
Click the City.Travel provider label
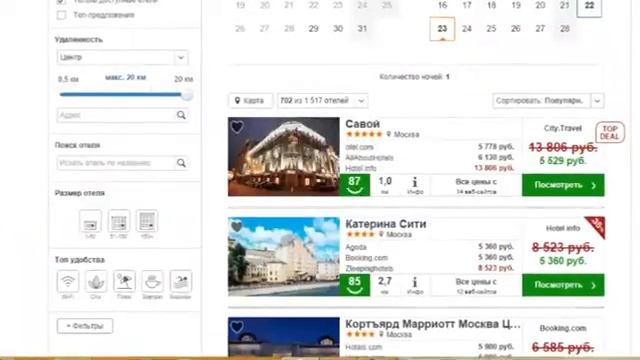562,128
